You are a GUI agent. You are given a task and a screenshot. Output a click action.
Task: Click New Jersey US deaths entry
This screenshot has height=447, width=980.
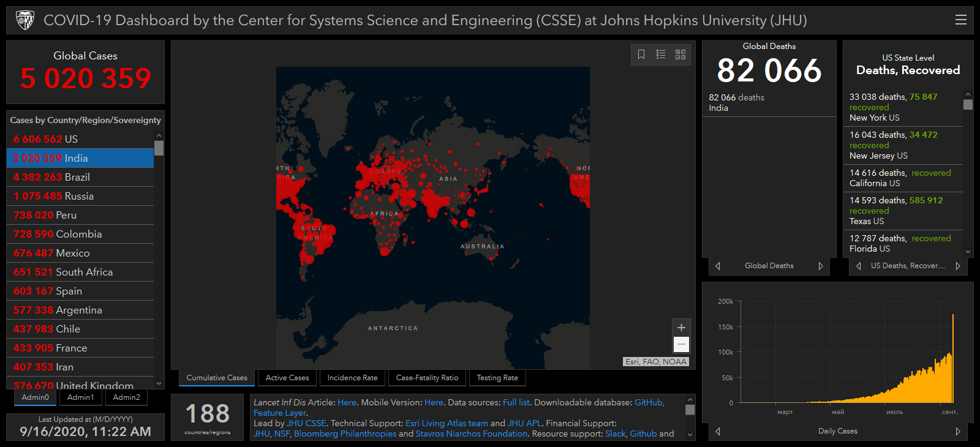tap(903, 145)
